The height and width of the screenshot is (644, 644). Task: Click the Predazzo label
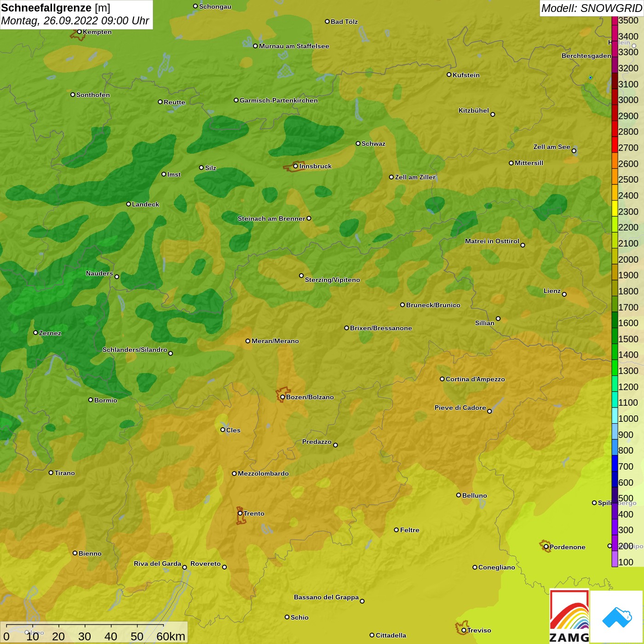click(317, 442)
